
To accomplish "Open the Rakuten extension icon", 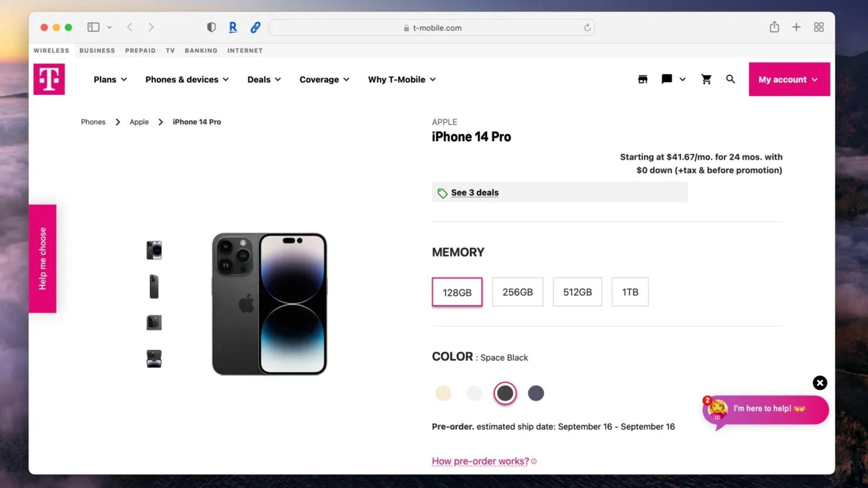I will (233, 27).
